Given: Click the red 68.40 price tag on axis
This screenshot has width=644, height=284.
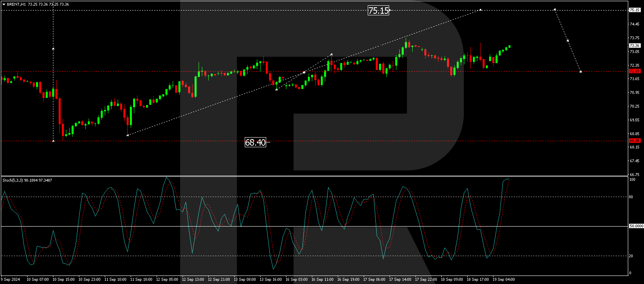Looking at the screenshot, I should click(x=635, y=141).
